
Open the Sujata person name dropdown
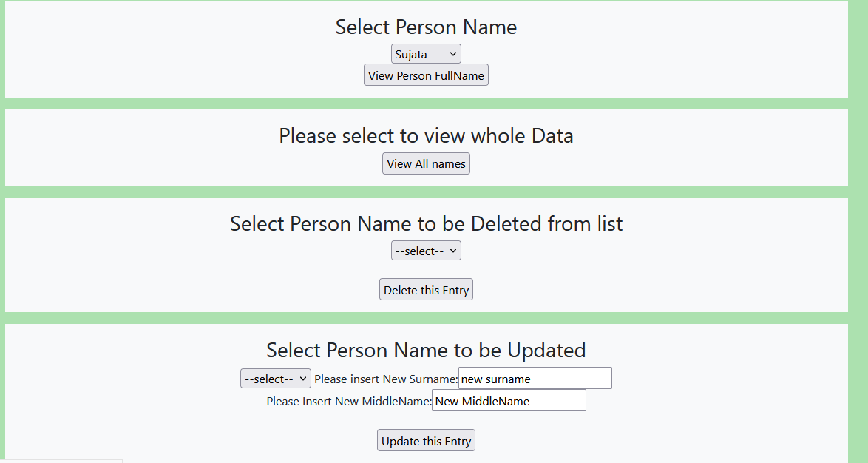tap(426, 53)
